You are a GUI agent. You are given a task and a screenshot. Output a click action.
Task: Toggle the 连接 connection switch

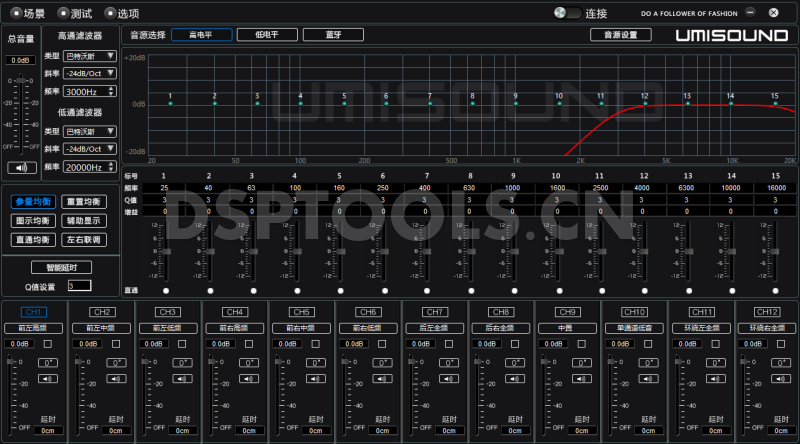coord(567,13)
